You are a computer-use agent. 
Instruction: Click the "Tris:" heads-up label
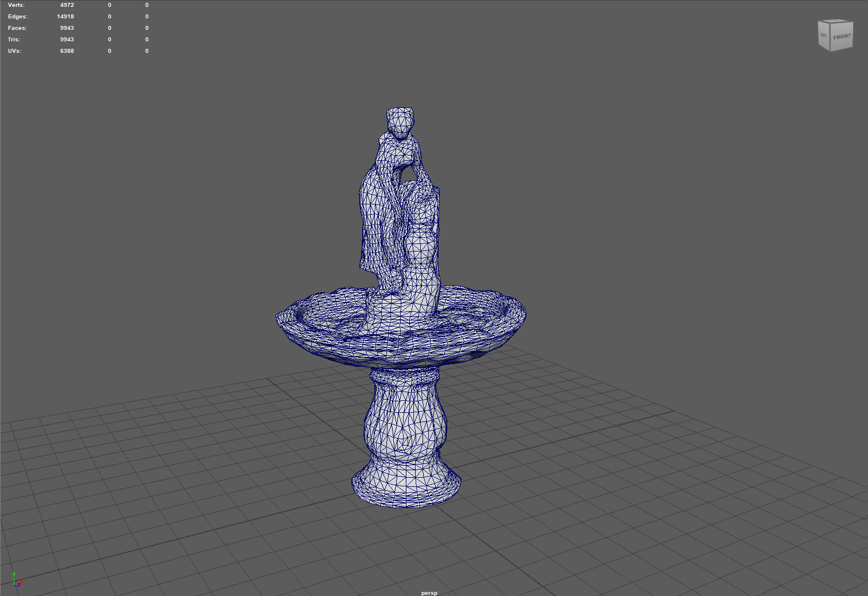click(x=14, y=40)
